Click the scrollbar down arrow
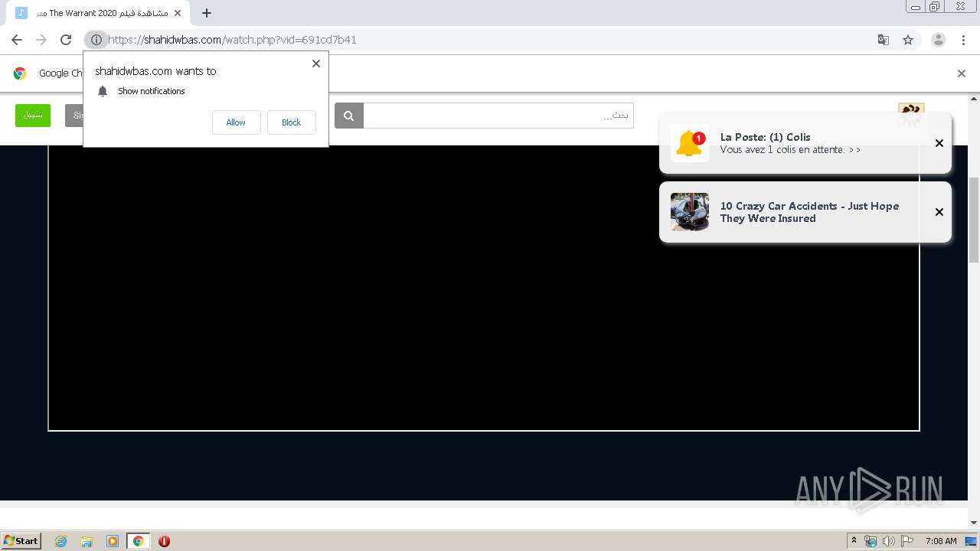Image resolution: width=980 pixels, height=551 pixels. pyautogui.click(x=974, y=523)
